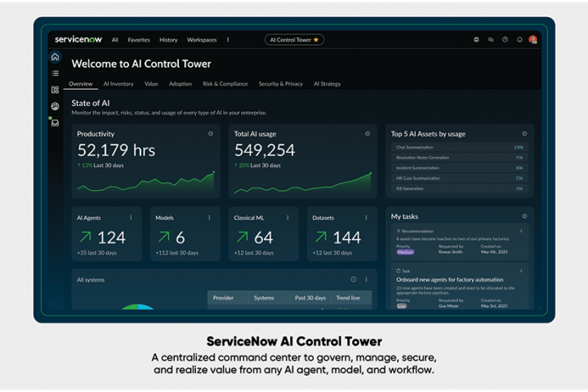This screenshot has height=392, width=588.
Task: Switch to the Adoption tab
Action: (x=180, y=83)
